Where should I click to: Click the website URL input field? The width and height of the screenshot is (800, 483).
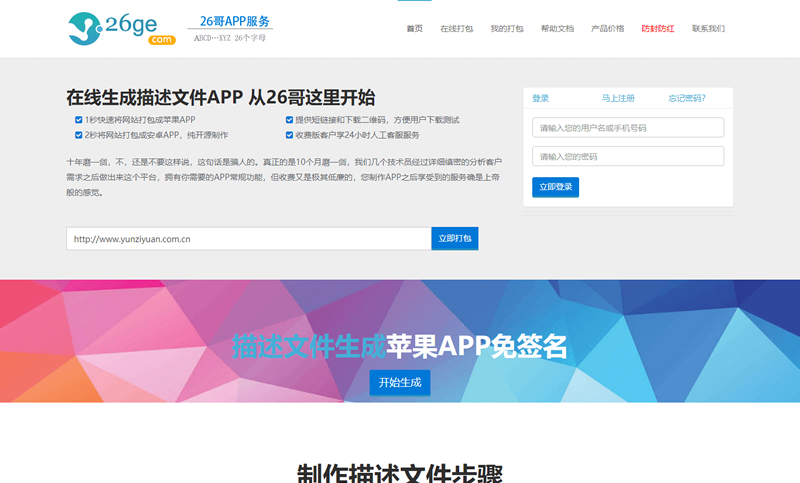click(x=248, y=239)
